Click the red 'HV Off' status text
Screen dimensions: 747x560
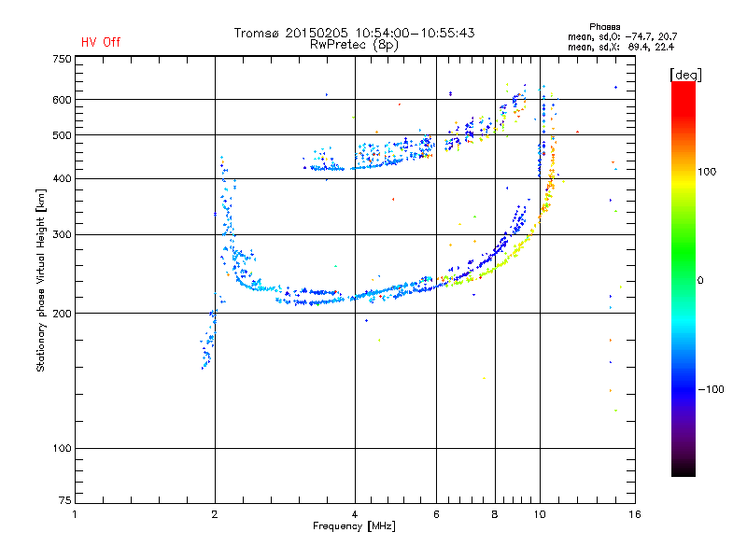click(101, 42)
